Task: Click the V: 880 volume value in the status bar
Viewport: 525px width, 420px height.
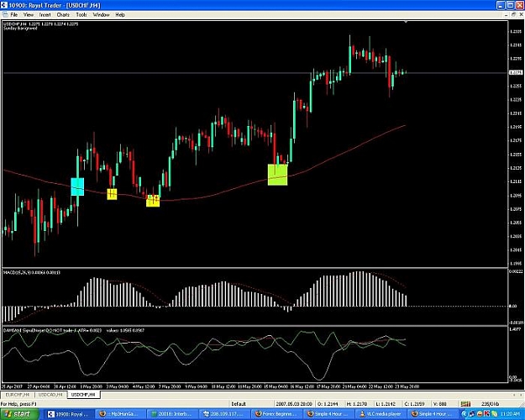Action: click(440, 404)
